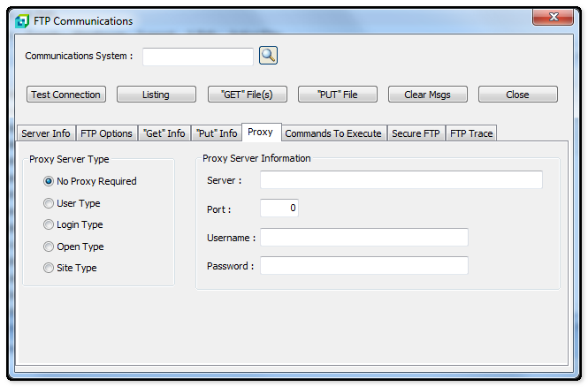Open the FTP Trace tab
This screenshot has height=387, width=588.
tap(471, 133)
